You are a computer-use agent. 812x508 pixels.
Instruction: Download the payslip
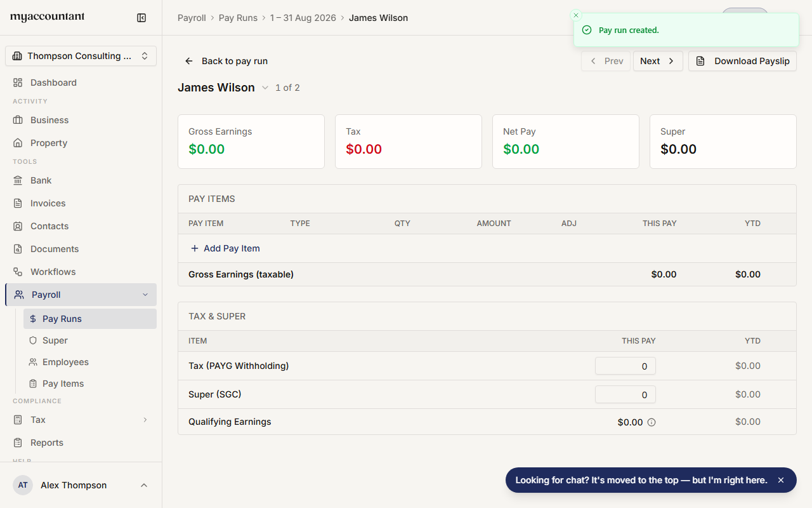tap(742, 61)
